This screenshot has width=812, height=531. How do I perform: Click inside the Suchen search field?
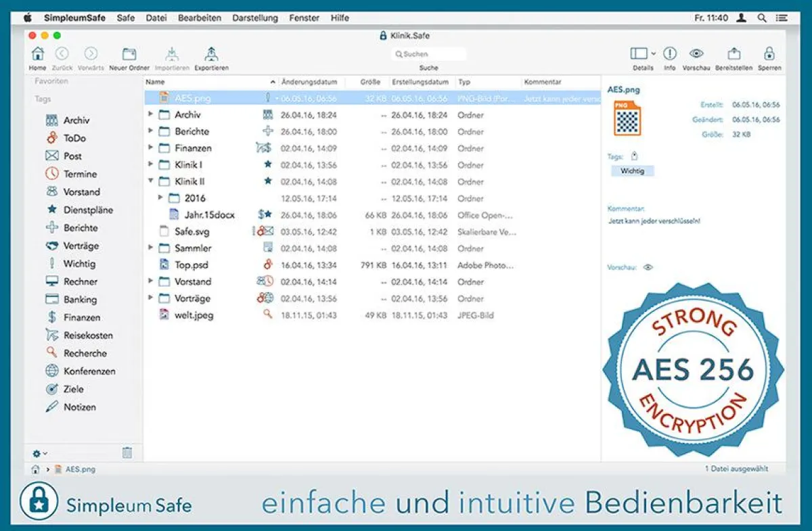pos(429,53)
